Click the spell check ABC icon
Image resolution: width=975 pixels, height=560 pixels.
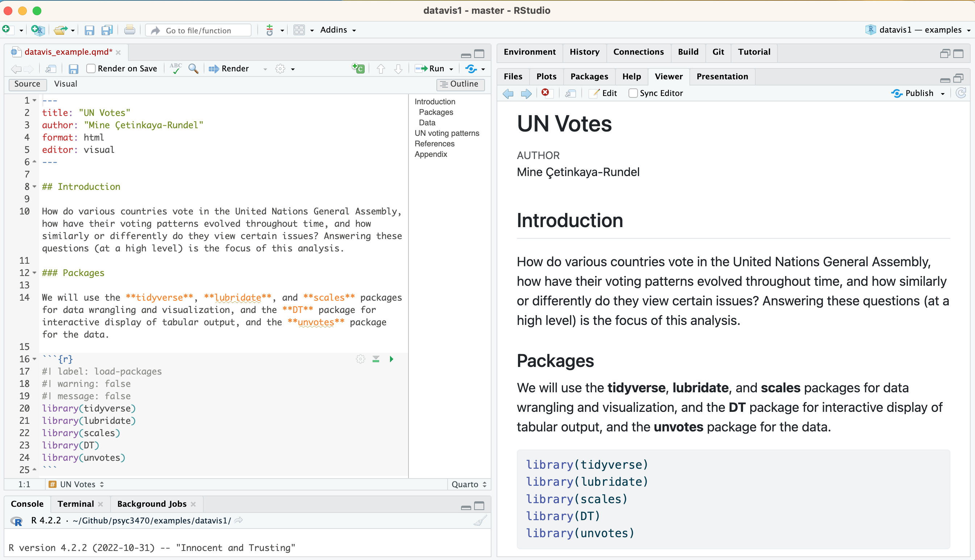click(176, 68)
